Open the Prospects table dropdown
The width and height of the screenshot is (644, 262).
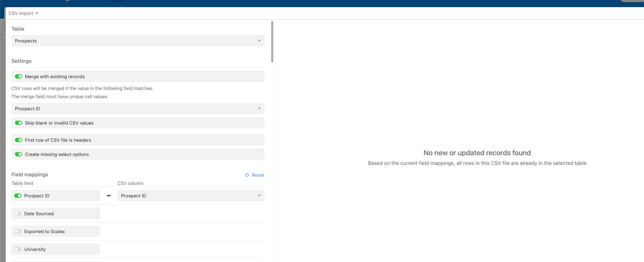[138, 41]
